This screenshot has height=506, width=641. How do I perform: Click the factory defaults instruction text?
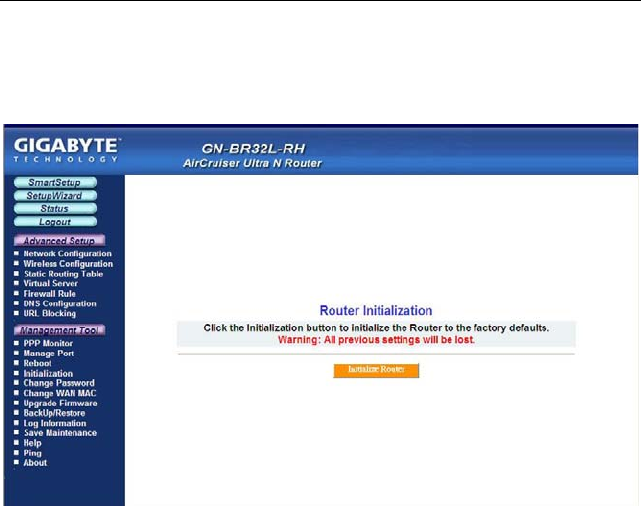coord(376,328)
